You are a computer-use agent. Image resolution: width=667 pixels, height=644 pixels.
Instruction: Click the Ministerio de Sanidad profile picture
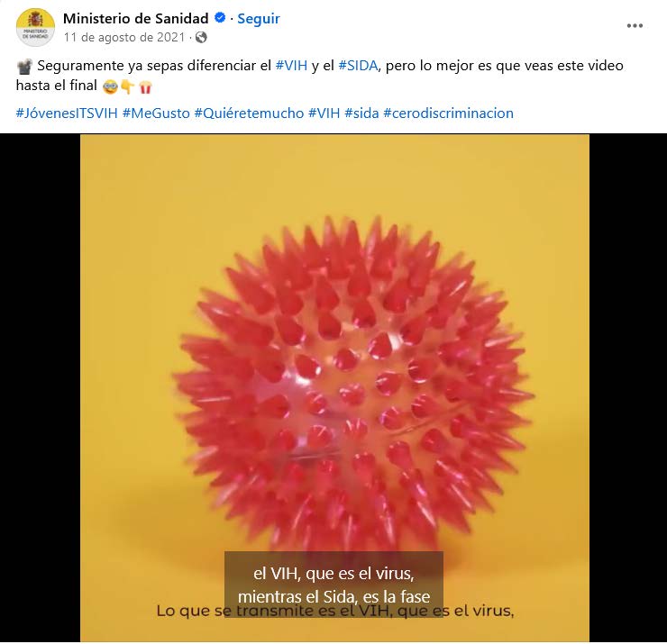[x=35, y=27]
